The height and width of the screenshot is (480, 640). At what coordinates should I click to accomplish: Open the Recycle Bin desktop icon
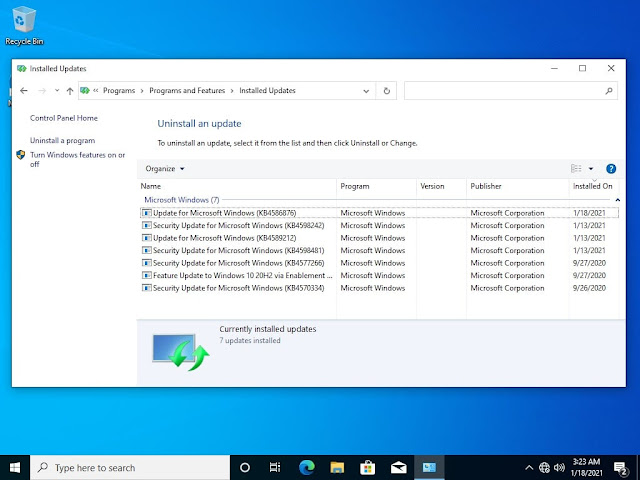click(24, 25)
